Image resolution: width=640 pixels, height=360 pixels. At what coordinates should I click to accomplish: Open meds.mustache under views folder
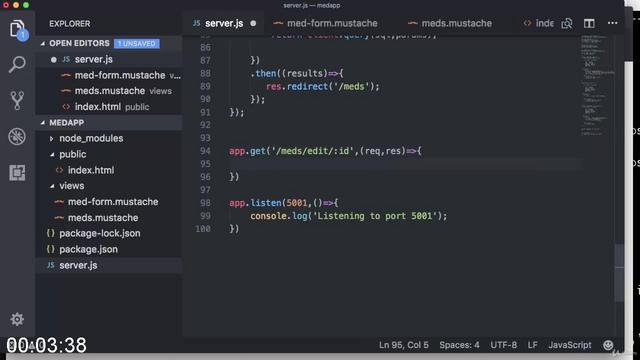point(109,218)
